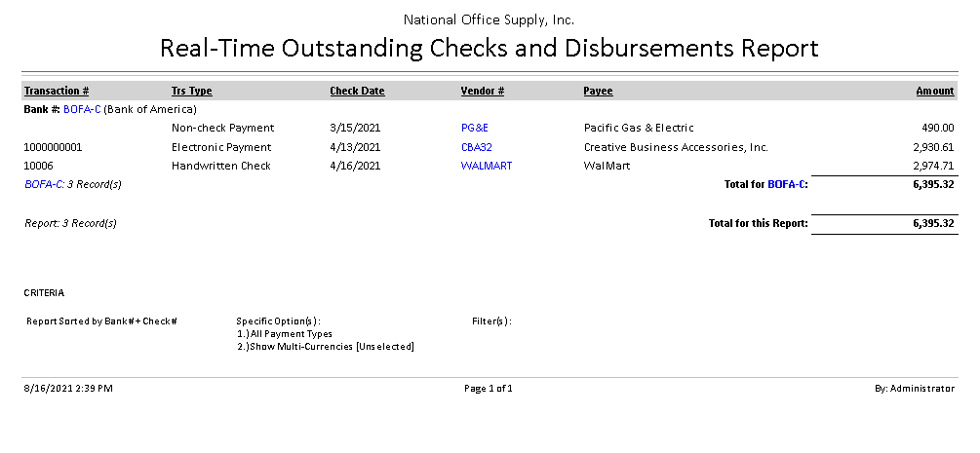Click the Handwritten Check transaction type
This screenshot has height=453, width=980.
[221, 166]
